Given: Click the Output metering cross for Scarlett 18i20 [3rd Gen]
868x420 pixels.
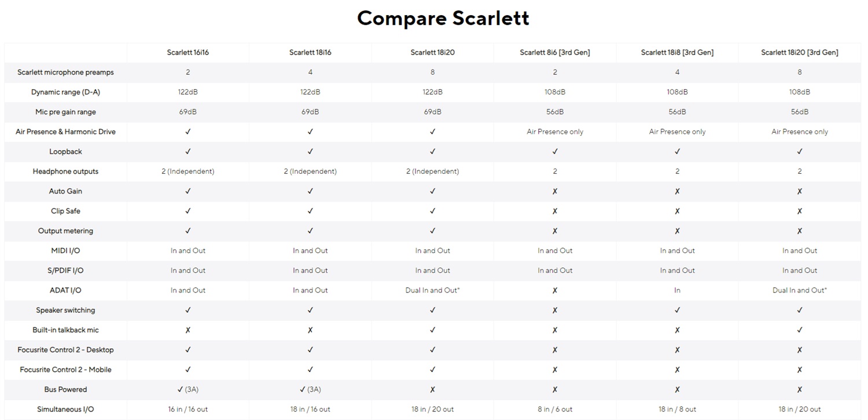Looking at the screenshot, I should click(800, 231).
